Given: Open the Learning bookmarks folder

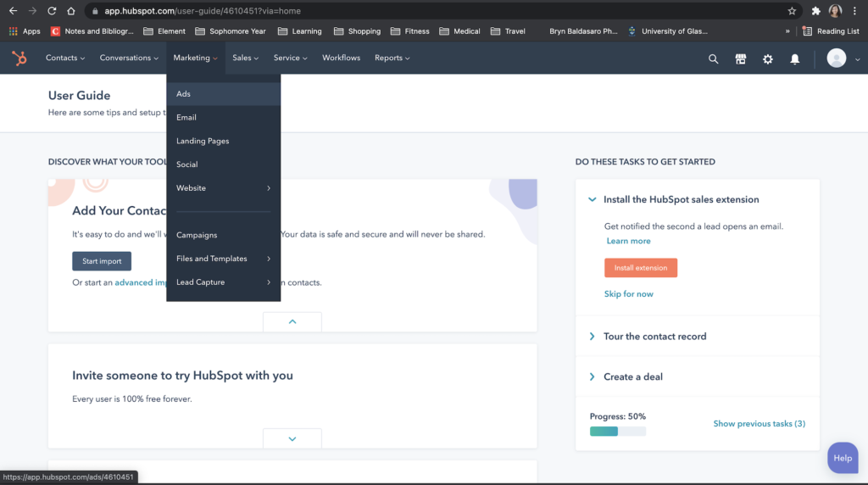Looking at the screenshot, I should 299,31.
